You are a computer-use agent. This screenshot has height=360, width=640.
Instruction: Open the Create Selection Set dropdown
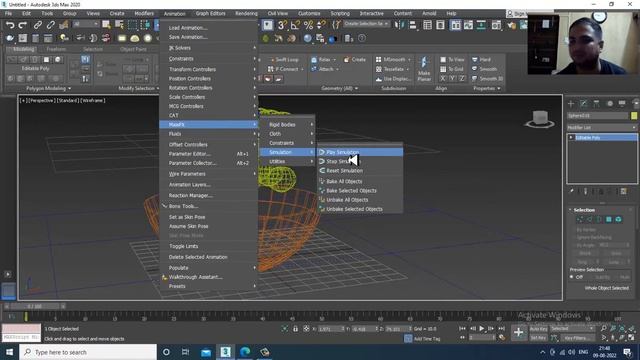point(366,24)
